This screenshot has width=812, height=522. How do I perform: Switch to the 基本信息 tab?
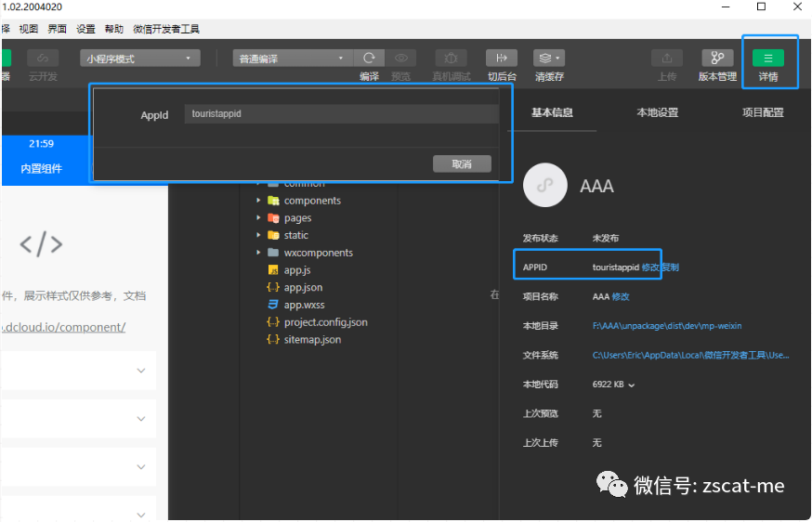tap(552, 112)
